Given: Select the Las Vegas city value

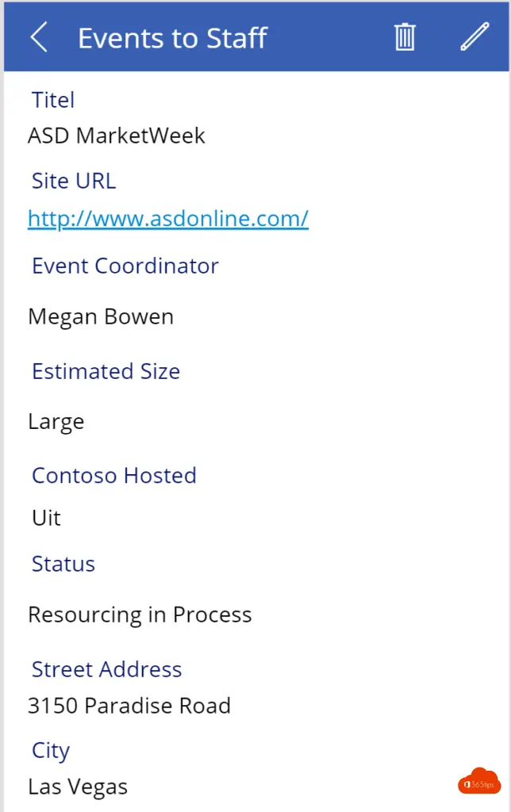Looking at the screenshot, I should (x=78, y=787).
